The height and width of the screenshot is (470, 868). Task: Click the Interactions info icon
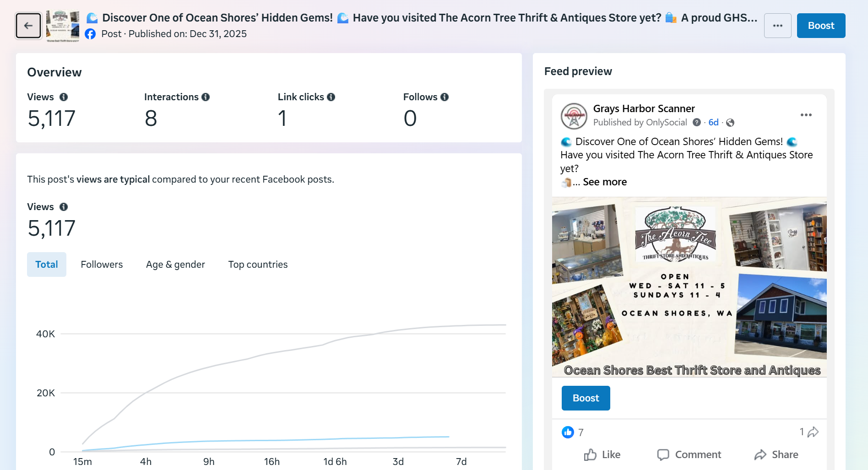click(x=206, y=97)
